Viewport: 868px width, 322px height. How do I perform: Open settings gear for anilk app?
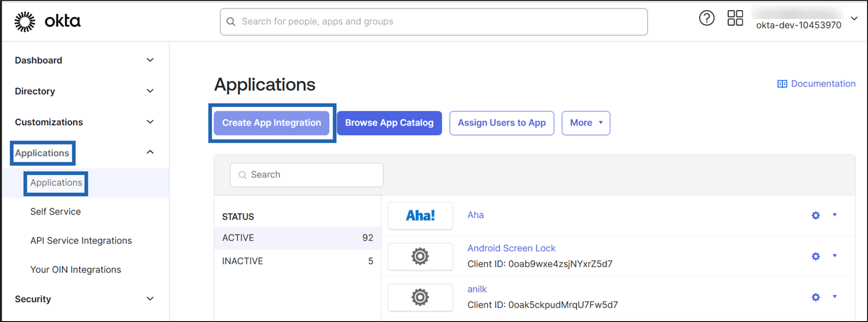coord(816,297)
